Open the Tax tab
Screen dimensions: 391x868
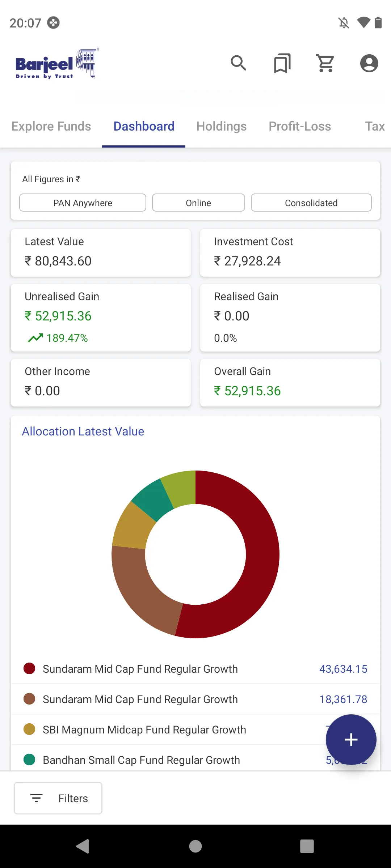pos(375,126)
